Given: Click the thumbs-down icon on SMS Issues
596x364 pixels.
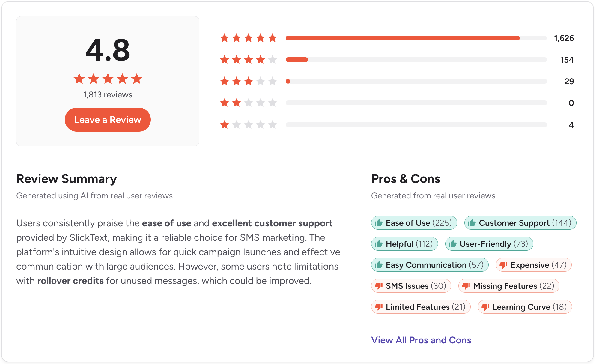Looking at the screenshot, I should click(378, 286).
